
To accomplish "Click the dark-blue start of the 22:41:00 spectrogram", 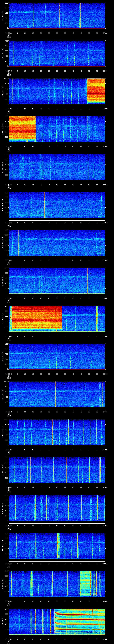I will pos(20,584).
